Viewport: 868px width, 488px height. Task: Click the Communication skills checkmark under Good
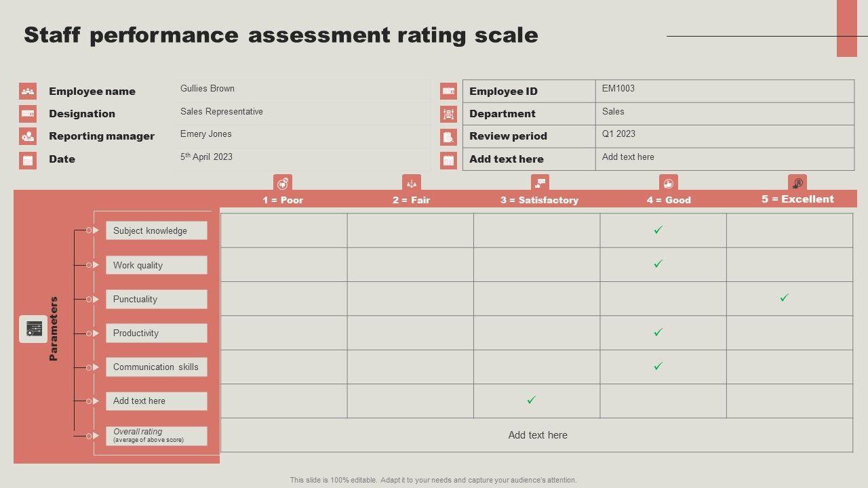click(658, 367)
